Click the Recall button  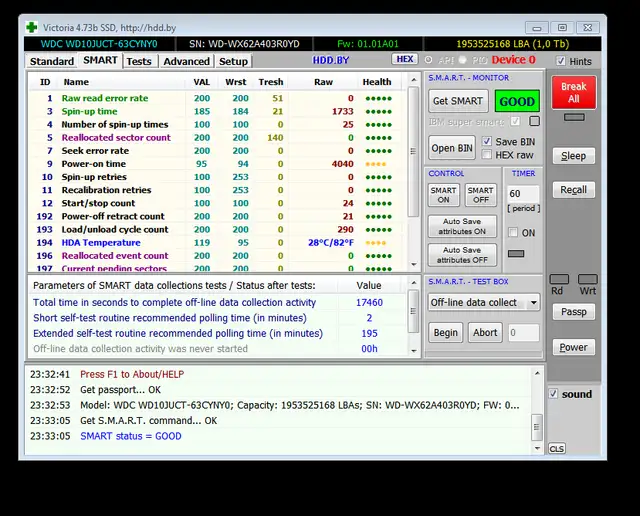(x=573, y=190)
